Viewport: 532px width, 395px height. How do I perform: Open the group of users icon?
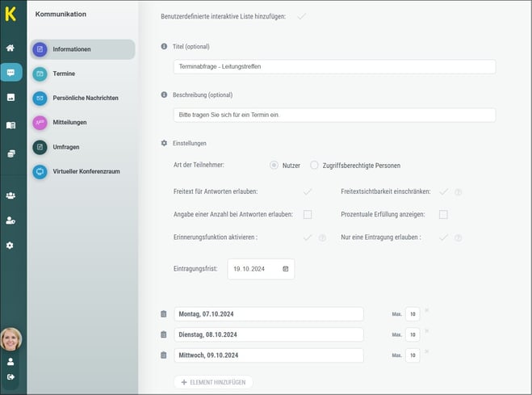click(10, 195)
